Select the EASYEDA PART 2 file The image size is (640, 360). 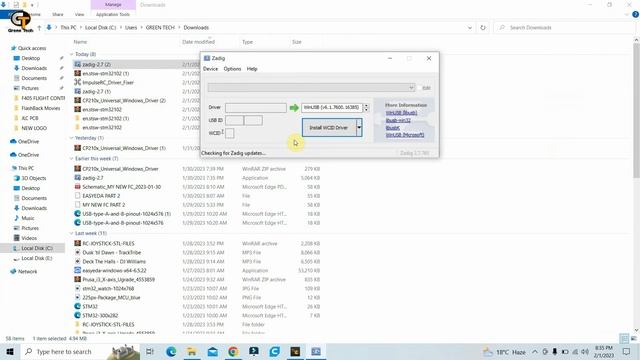101,196
